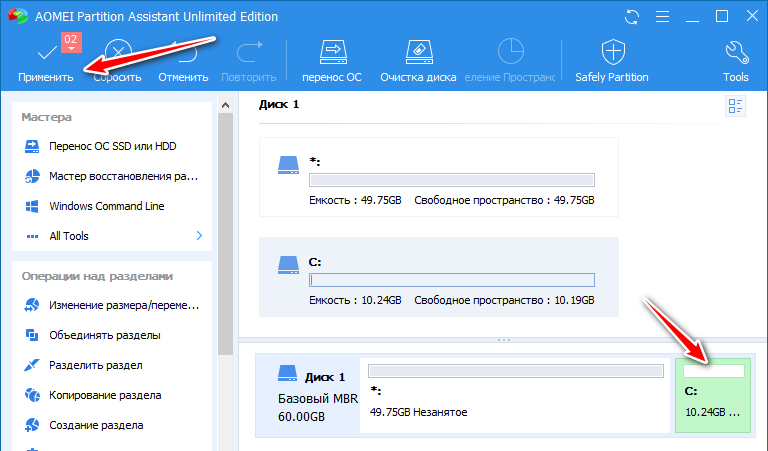Image resolution: width=768 pixels, height=451 pixels.
Task: Choose Копирование раздела operation
Action: pos(112,395)
